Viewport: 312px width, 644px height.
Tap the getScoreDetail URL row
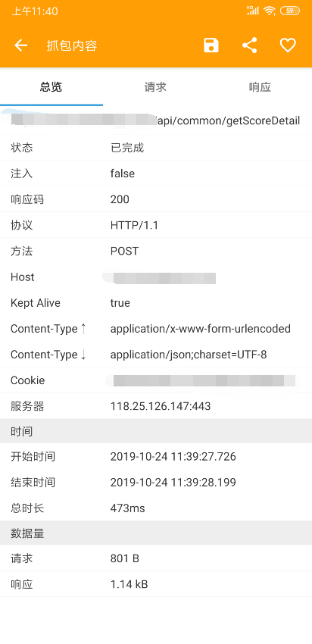(x=156, y=120)
